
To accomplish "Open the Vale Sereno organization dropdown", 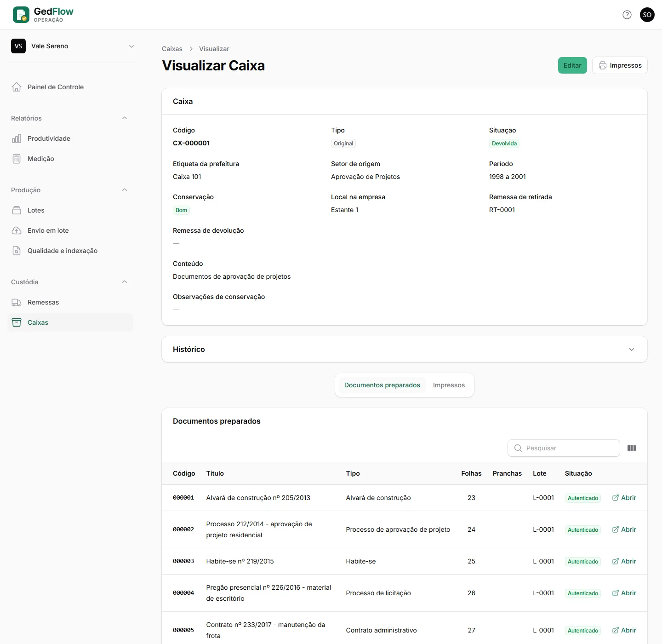I will click(x=74, y=46).
